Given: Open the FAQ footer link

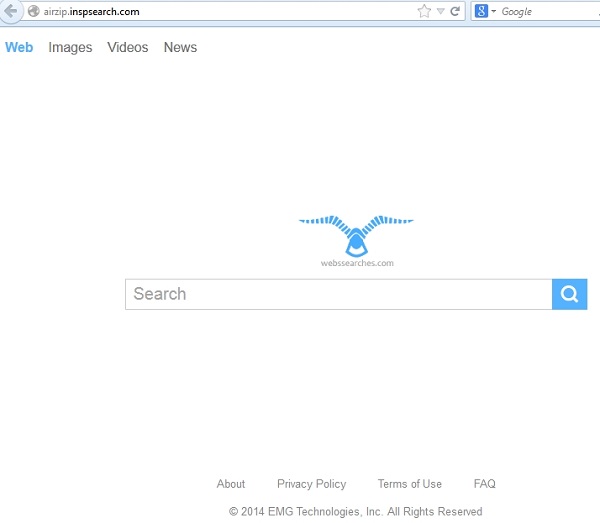Looking at the screenshot, I should point(484,484).
